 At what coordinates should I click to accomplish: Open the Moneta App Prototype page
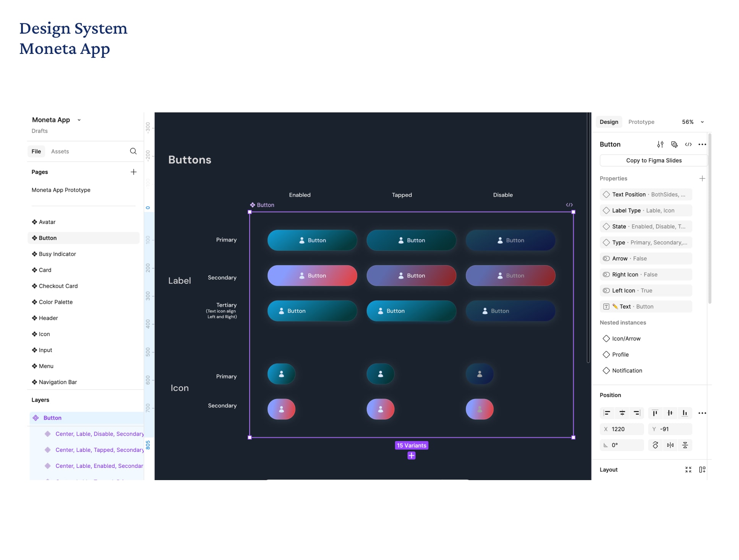point(61,190)
